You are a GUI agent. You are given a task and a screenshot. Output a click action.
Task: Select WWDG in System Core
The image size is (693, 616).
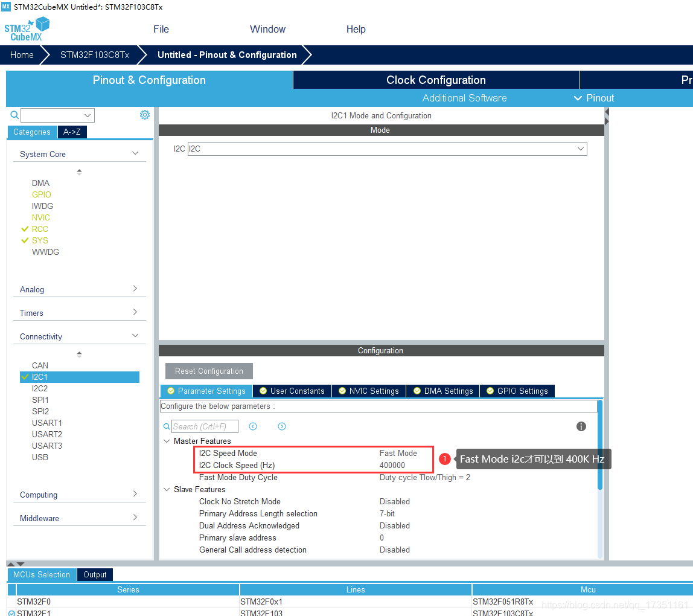pos(45,252)
